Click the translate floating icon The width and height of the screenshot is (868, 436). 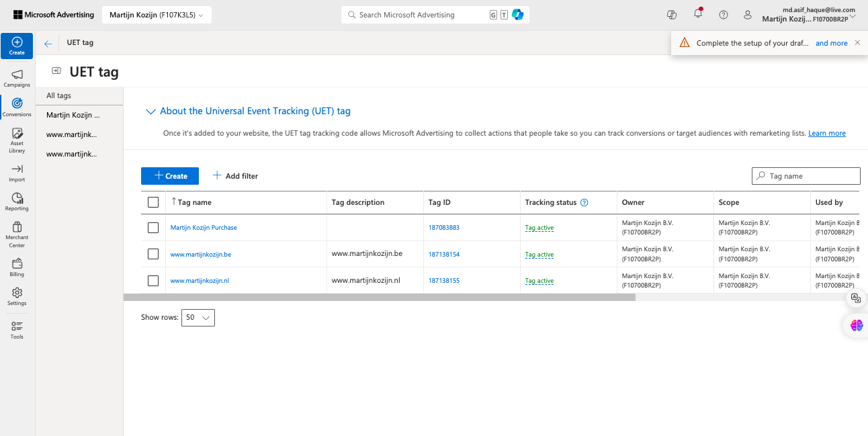(x=856, y=298)
